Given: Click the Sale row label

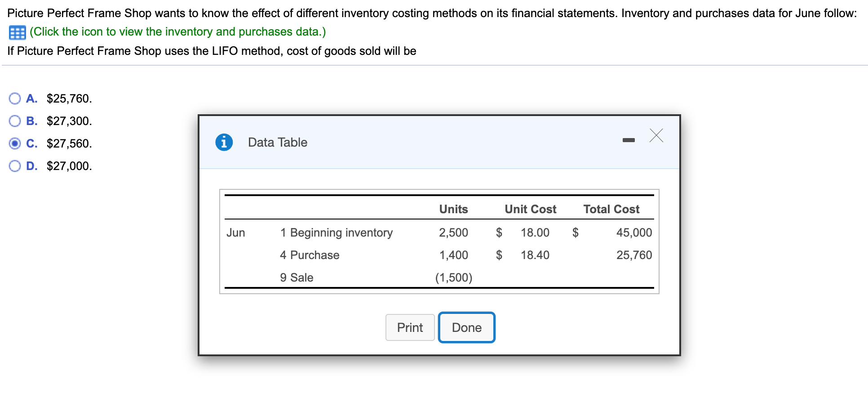Looking at the screenshot, I should (301, 278).
